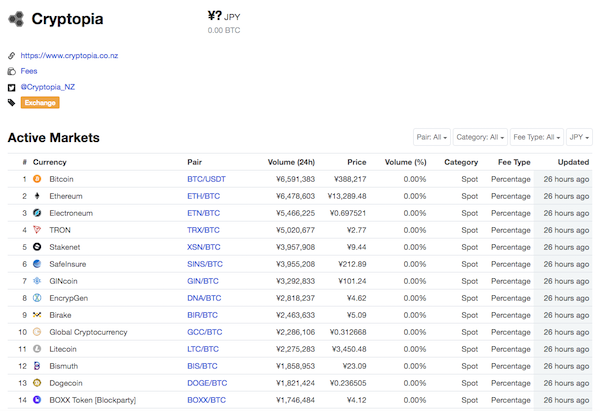The image size is (600, 411).
Task: Open the SINS/BTC pair link
Action: pyautogui.click(x=205, y=264)
